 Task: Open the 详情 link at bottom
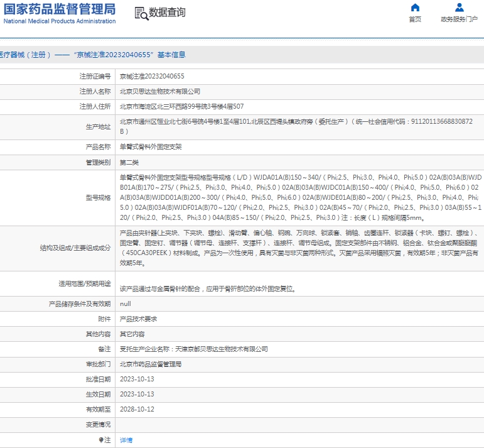pyautogui.click(x=126, y=440)
